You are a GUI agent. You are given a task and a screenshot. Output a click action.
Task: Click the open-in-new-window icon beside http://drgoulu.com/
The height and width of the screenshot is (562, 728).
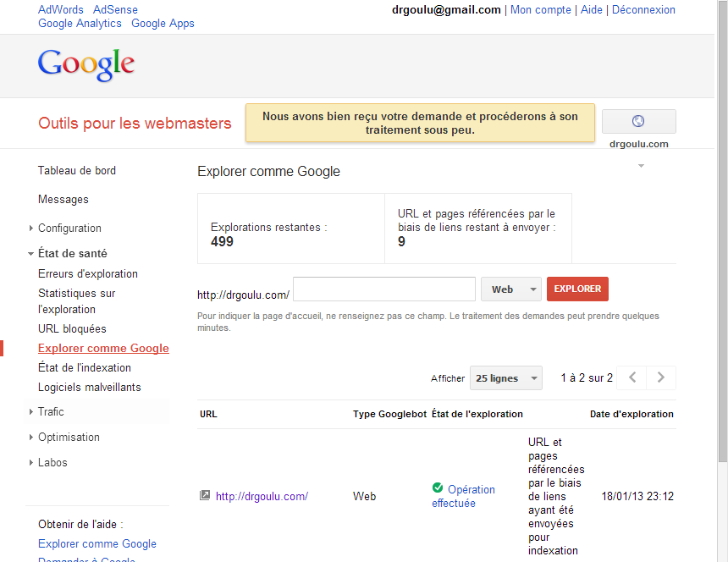point(205,495)
